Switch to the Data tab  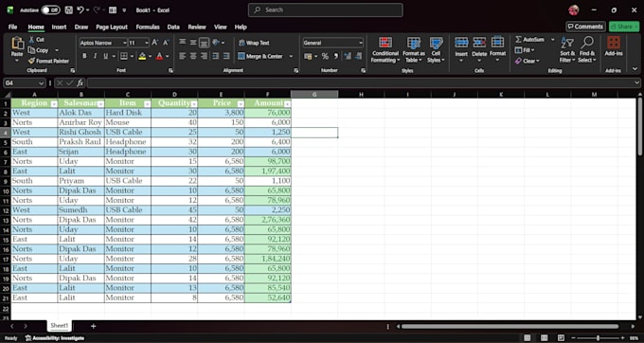[x=173, y=27]
